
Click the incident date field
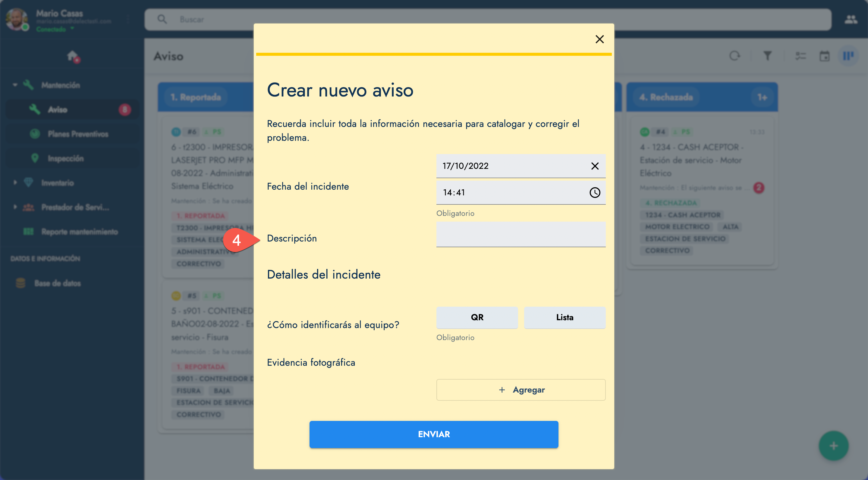point(520,166)
